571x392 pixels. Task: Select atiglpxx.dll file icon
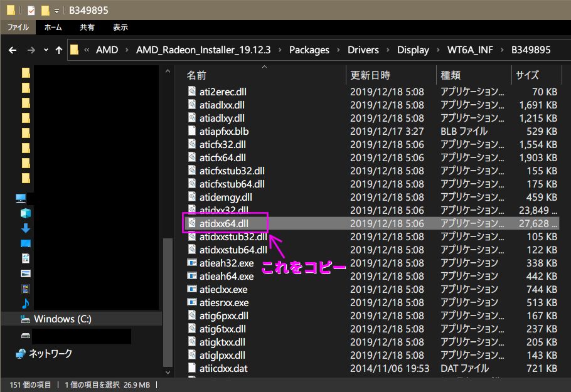(192, 355)
